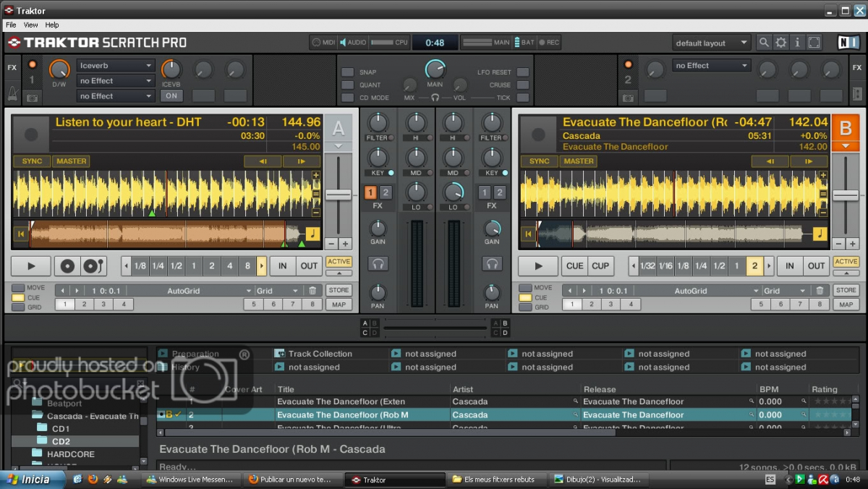
Task: Click the headphone cue button for channel A
Action: click(378, 263)
